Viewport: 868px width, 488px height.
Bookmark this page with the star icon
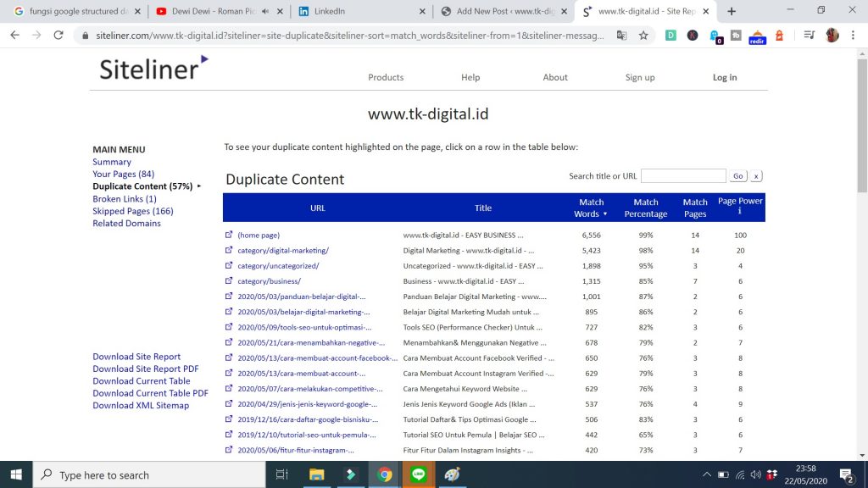[x=643, y=36]
